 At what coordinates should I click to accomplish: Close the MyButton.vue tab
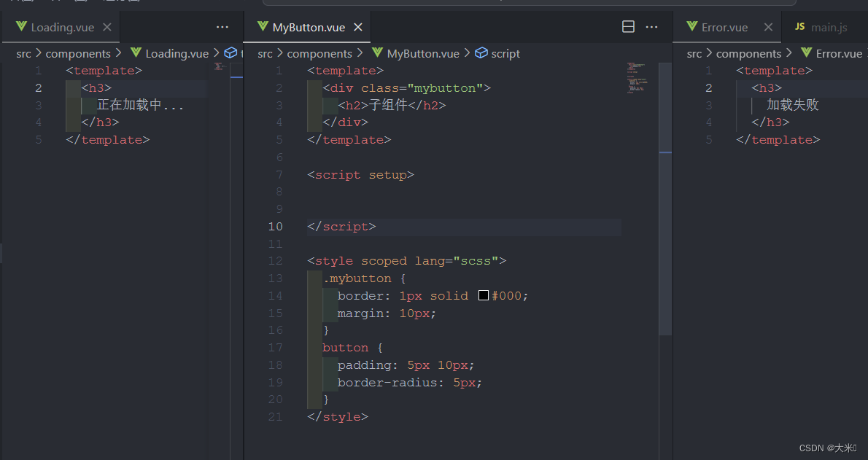click(357, 26)
